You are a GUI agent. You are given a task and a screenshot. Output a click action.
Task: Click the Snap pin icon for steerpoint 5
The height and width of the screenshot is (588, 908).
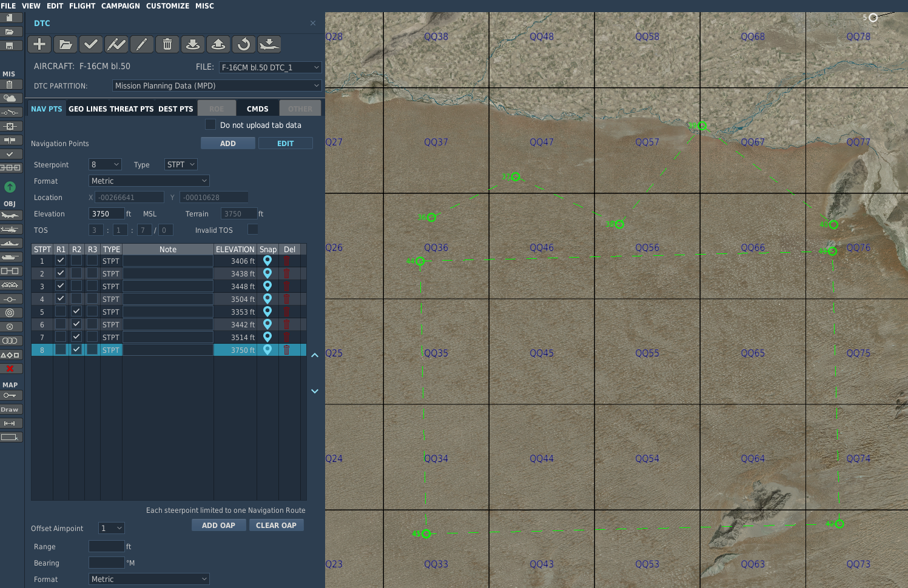click(267, 312)
